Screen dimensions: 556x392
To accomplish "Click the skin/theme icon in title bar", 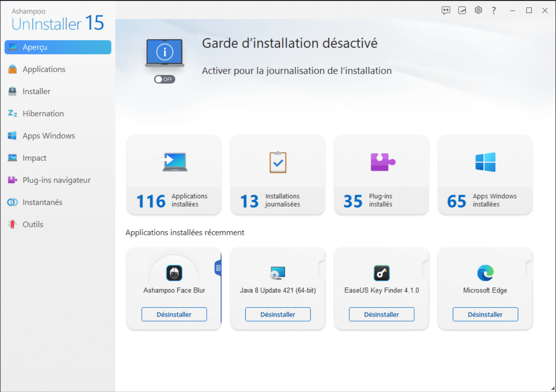I will click(x=462, y=10).
